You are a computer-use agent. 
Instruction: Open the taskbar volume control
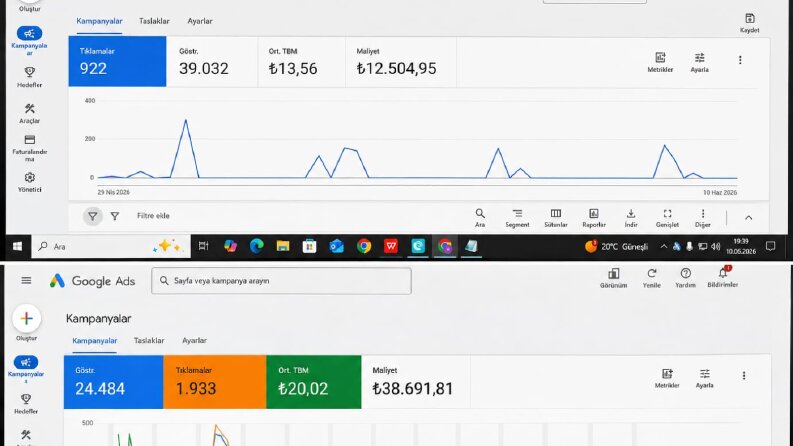click(716, 247)
